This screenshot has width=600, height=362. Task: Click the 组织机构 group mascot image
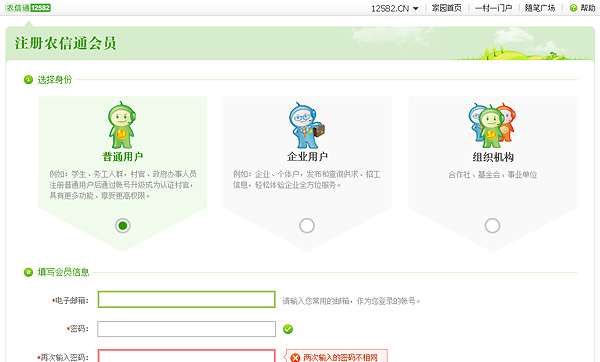(x=492, y=125)
